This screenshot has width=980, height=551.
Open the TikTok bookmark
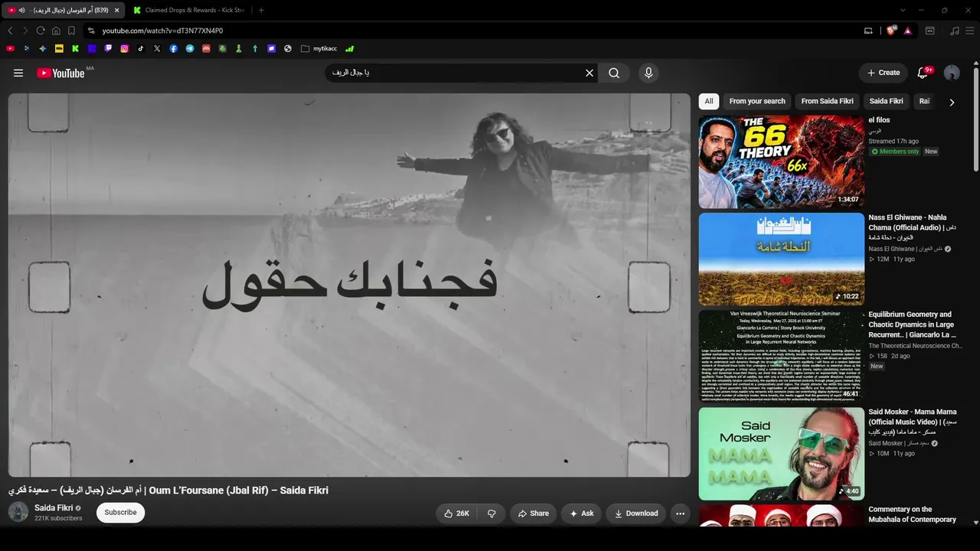tap(141, 48)
